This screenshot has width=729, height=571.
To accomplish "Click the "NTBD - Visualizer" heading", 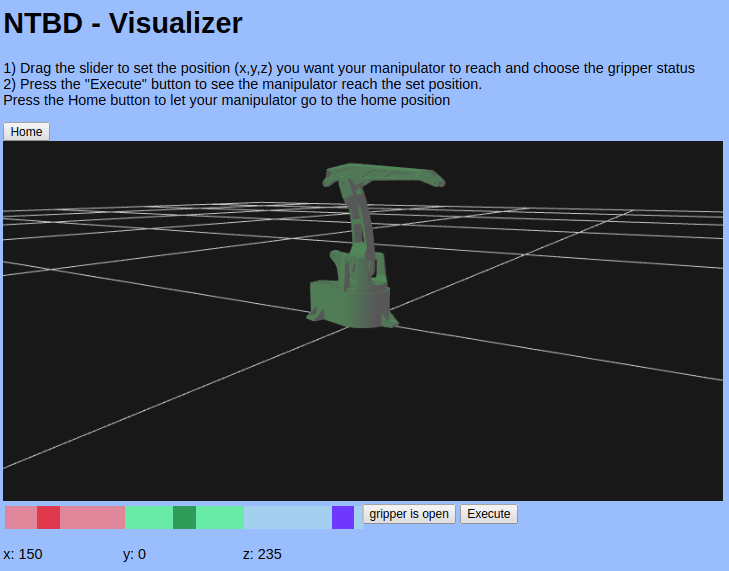I will (123, 23).
